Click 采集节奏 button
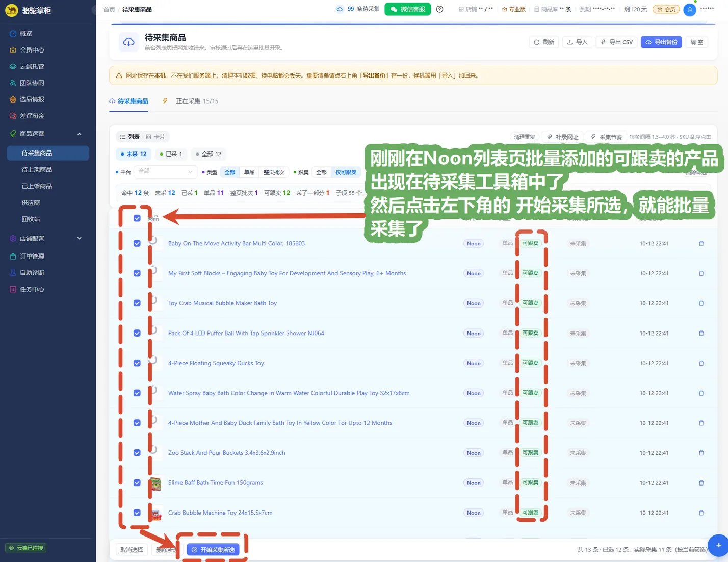This screenshot has width=728, height=562. [x=606, y=137]
